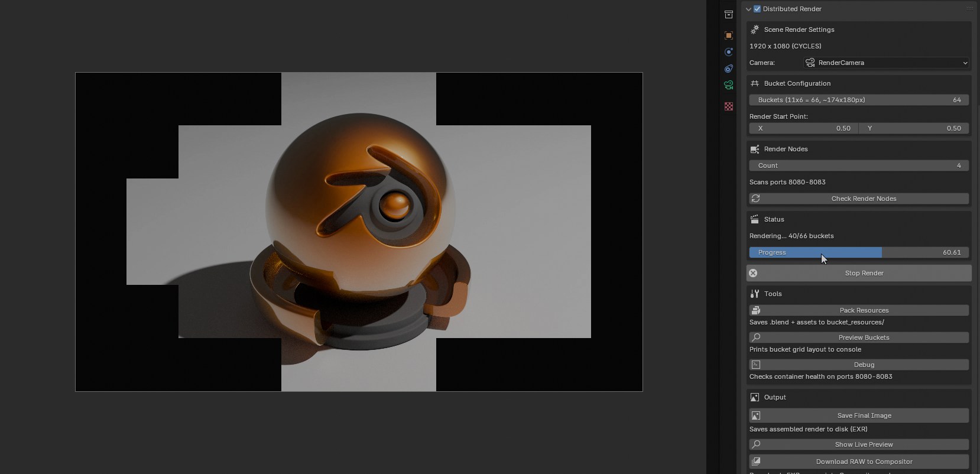Click 'Saves assembled render to disk (EXR)' text
Image resolution: width=980 pixels, height=474 pixels.
pyautogui.click(x=809, y=429)
